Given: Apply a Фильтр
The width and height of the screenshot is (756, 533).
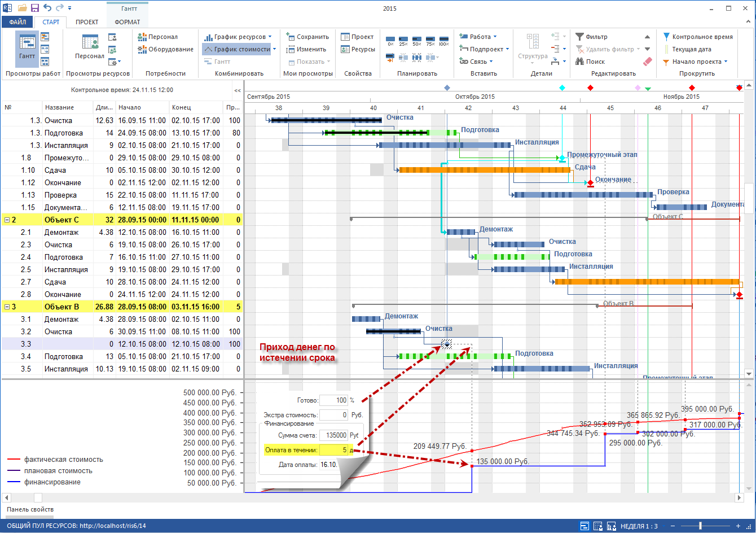Looking at the screenshot, I should point(591,37).
